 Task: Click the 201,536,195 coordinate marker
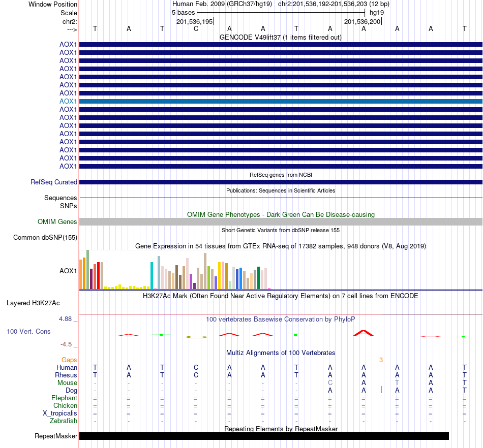click(194, 21)
